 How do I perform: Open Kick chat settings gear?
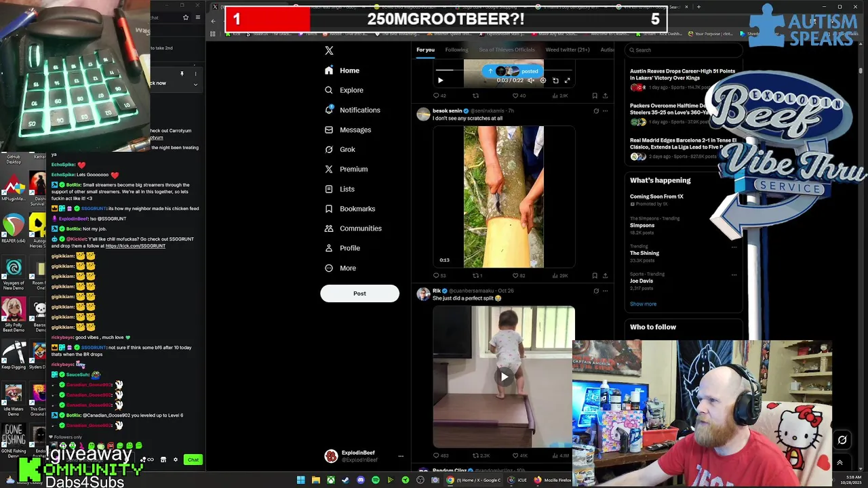click(176, 460)
